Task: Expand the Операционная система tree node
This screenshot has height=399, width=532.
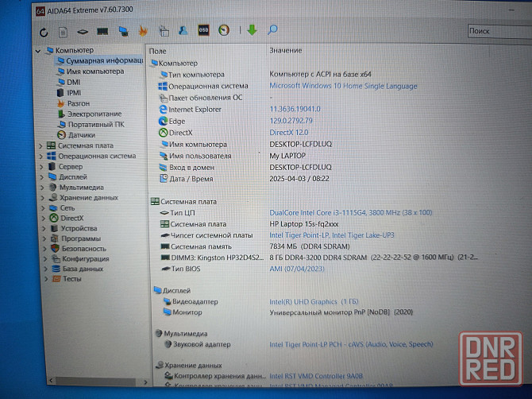Action: [41, 157]
